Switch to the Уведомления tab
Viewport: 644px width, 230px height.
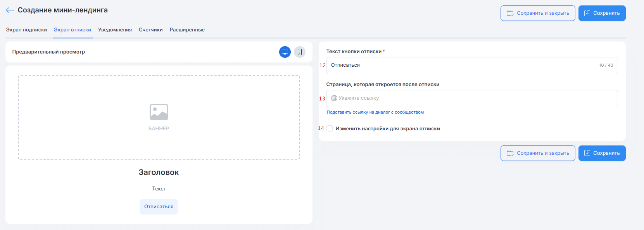point(115,30)
